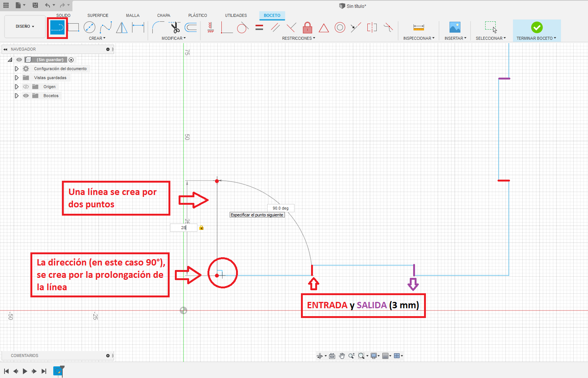The width and height of the screenshot is (588, 378).
Task: Activate the Pan hand tool
Action: [x=342, y=356]
